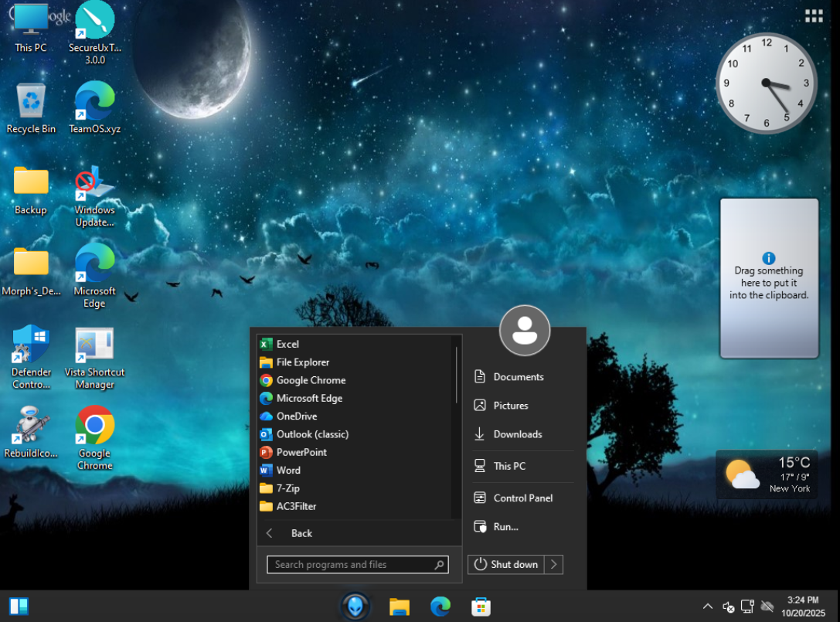Click the Shut down button
840x622 pixels.
click(x=507, y=565)
